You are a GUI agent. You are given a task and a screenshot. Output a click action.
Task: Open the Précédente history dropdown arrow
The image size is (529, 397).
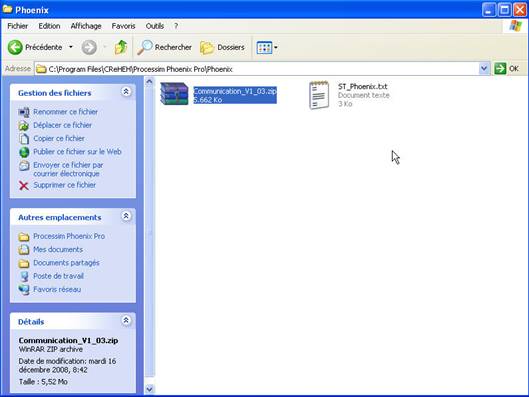(x=71, y=47)
